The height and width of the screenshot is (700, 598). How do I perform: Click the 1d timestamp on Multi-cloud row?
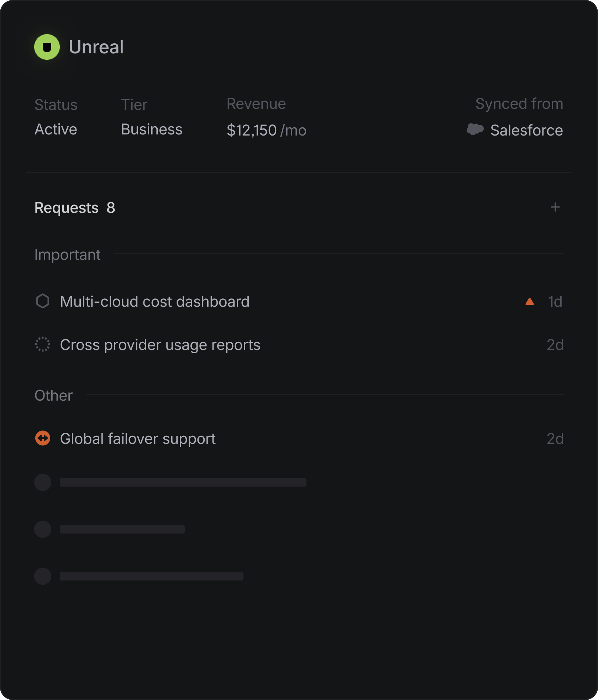(555, 302)
